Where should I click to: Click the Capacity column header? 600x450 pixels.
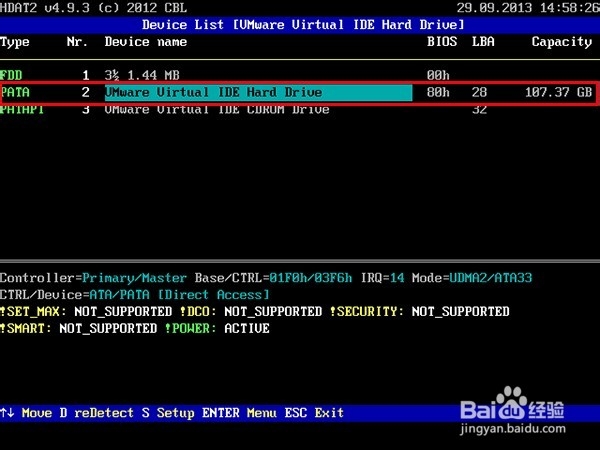point(562,42)
